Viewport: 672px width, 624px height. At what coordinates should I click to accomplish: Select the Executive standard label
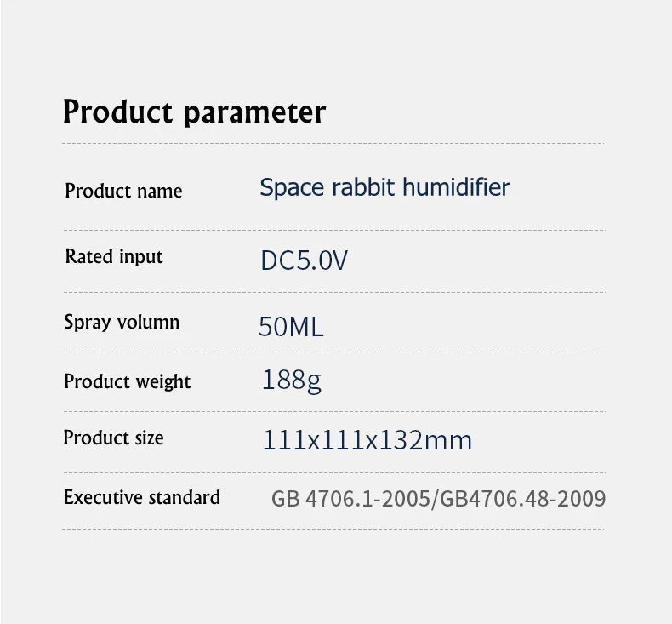(x=142, y=498)
